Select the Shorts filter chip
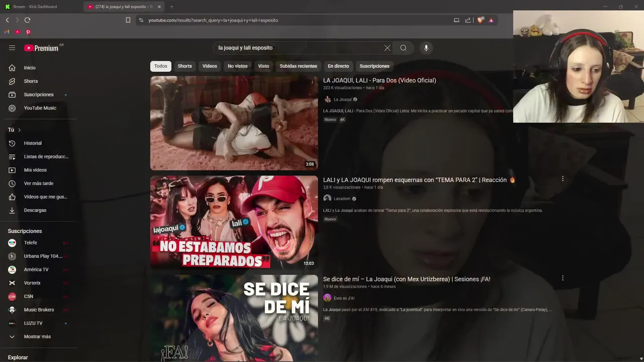Viewport: 644px width, 362px height. [x=185, y=66]
